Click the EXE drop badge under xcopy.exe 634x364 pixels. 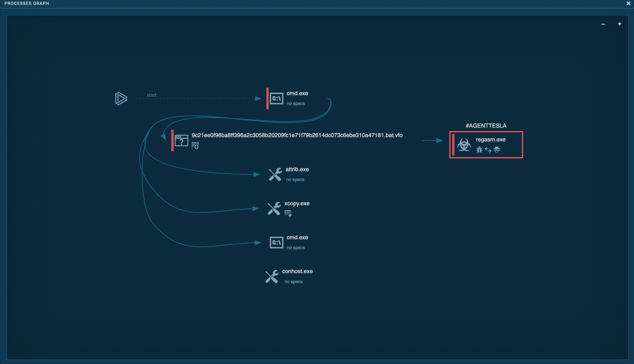click(x=287, y=213)
